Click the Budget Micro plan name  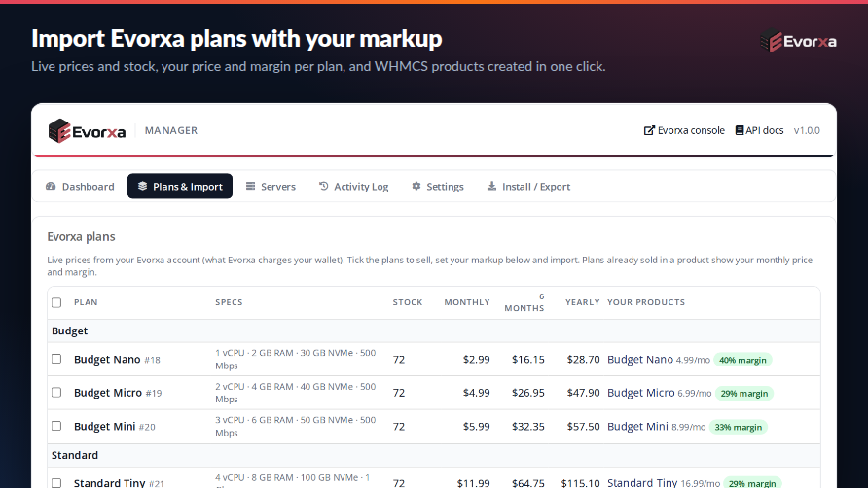click(108, 393)
